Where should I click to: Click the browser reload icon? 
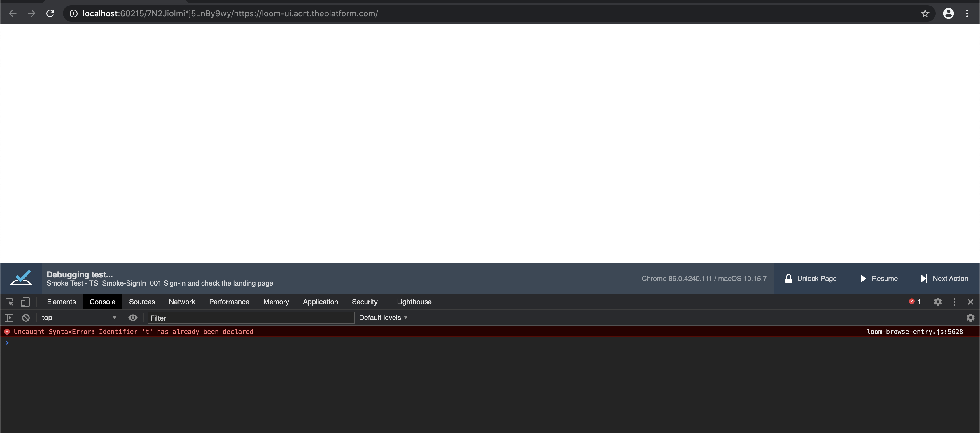(x=50, y=14)
